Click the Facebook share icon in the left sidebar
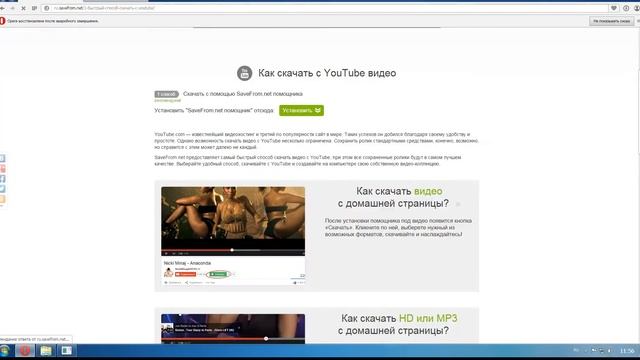Viewport: 640px width, 360px height. tap(2, 179)
